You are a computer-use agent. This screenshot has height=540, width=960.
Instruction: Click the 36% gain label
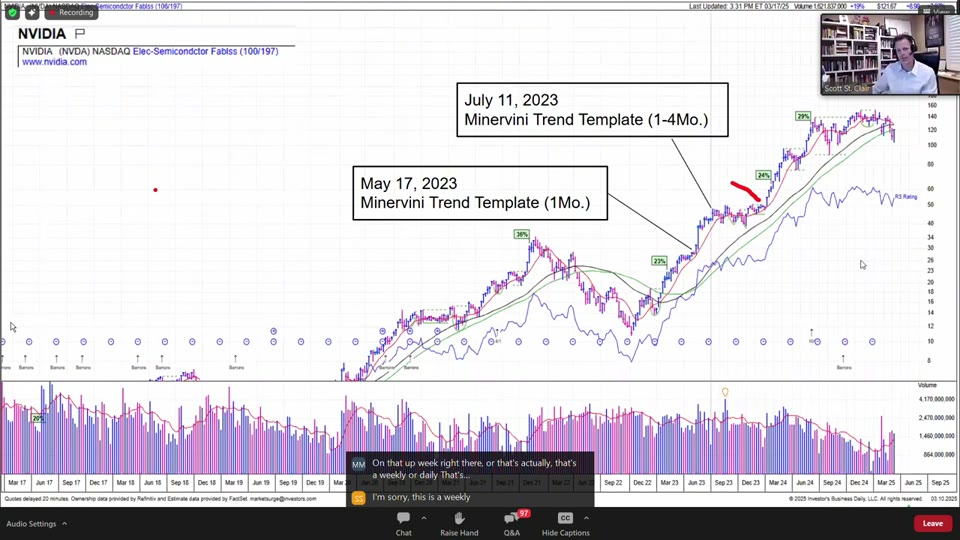coord(522,234)
